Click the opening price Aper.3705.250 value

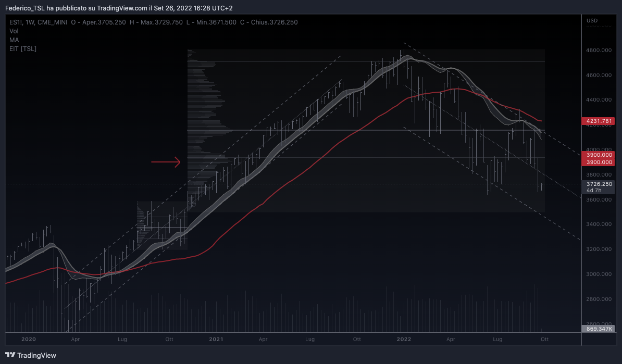(104, 22)
